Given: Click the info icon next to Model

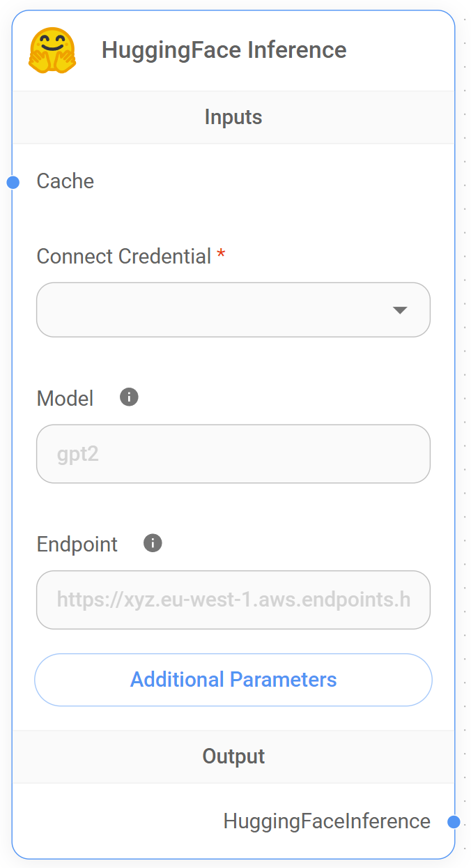Looking at the screenshot, I should [x=129, y=397].
